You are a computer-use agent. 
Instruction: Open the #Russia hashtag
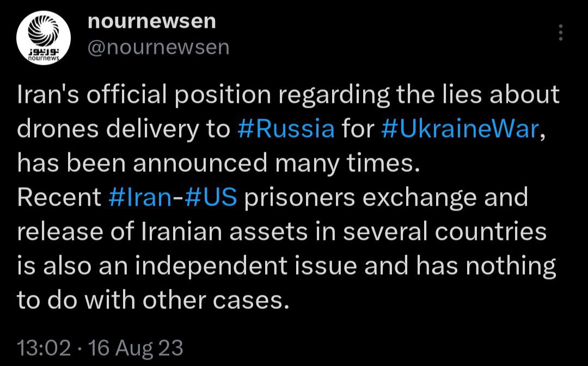(x=286, y=129)
